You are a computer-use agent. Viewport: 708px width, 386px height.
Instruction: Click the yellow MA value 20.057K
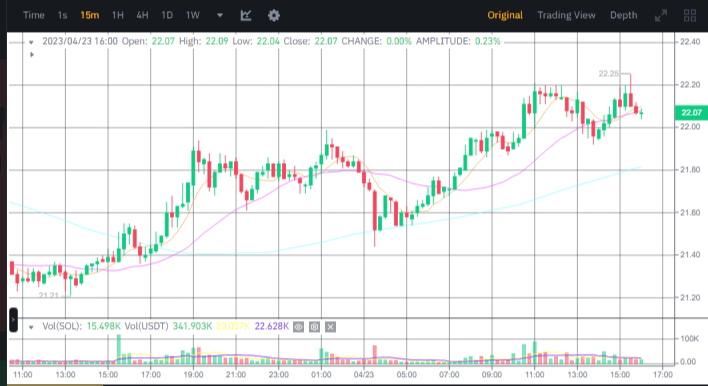[233, 326]
